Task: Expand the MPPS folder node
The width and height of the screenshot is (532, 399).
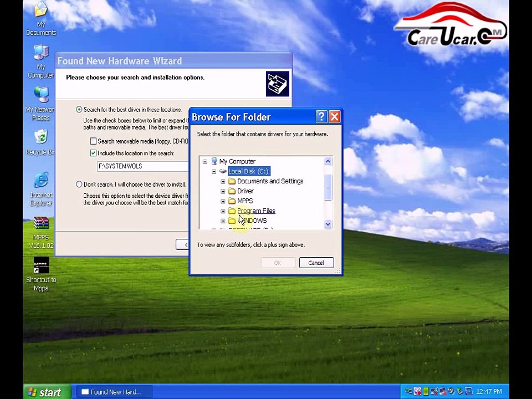Action: tap(223, 201)
